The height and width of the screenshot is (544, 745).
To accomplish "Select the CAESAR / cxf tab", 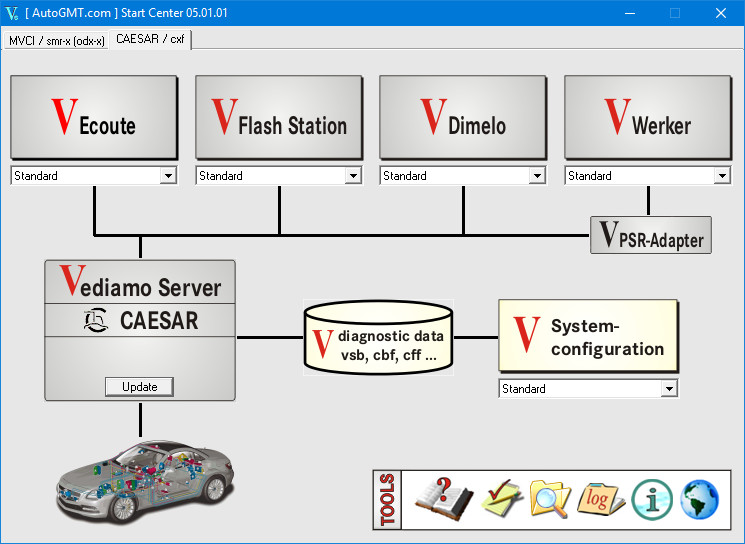I will click(150, 39).
